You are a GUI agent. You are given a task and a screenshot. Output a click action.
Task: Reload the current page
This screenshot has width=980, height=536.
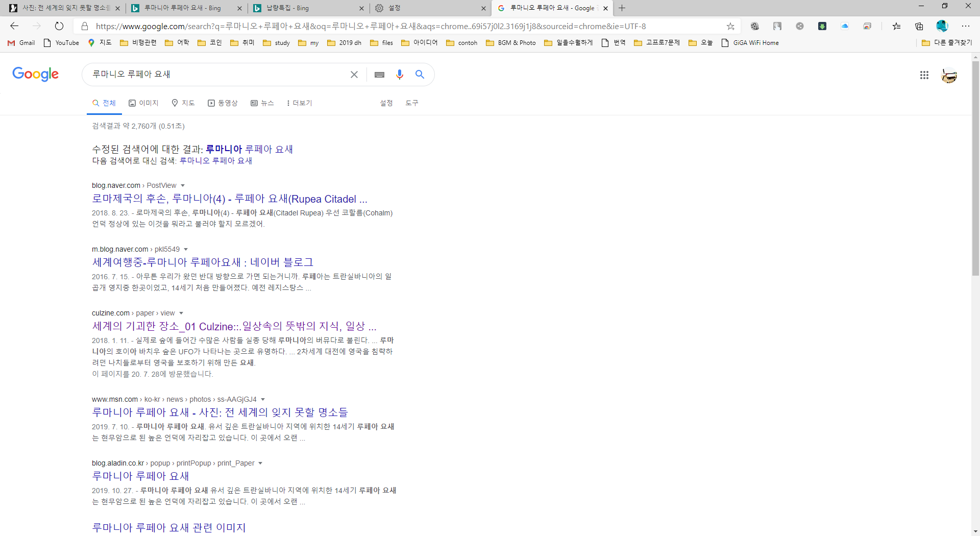point(59,26)
